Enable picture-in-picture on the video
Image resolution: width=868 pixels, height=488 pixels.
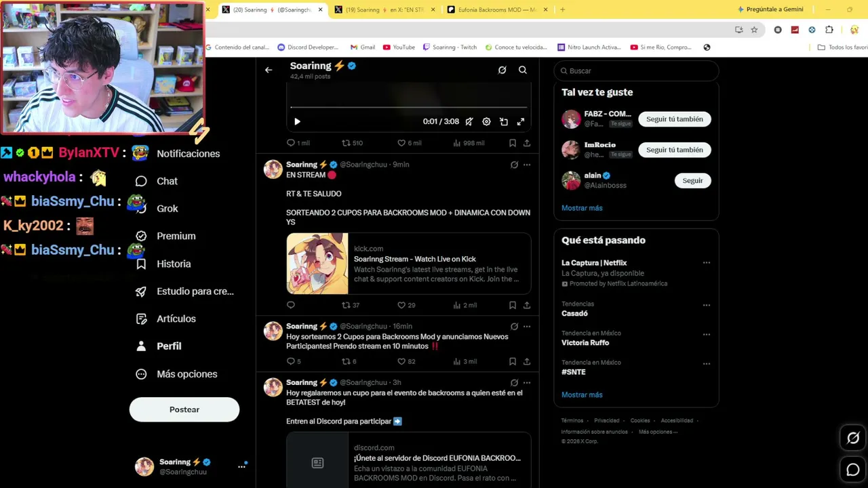point(504,121)
